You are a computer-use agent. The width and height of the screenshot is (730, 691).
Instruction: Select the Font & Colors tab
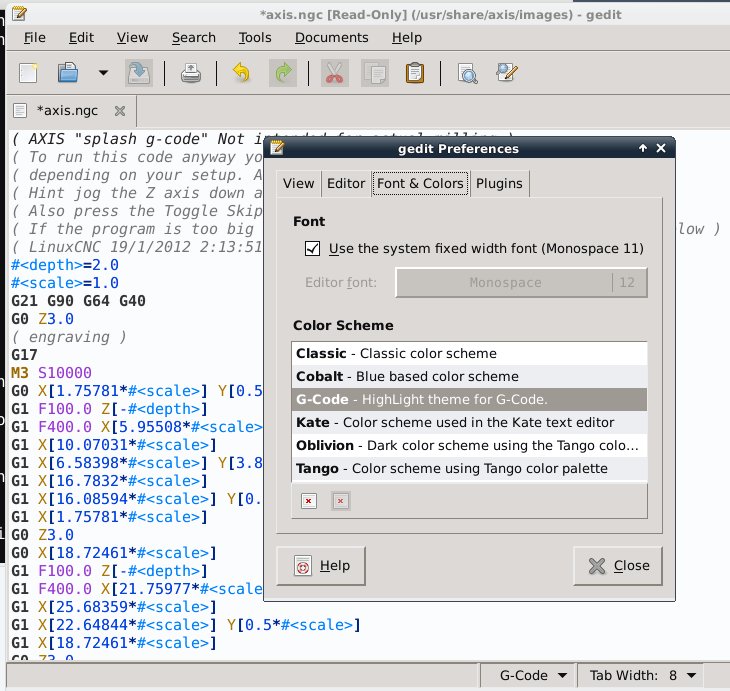(420, 183)
